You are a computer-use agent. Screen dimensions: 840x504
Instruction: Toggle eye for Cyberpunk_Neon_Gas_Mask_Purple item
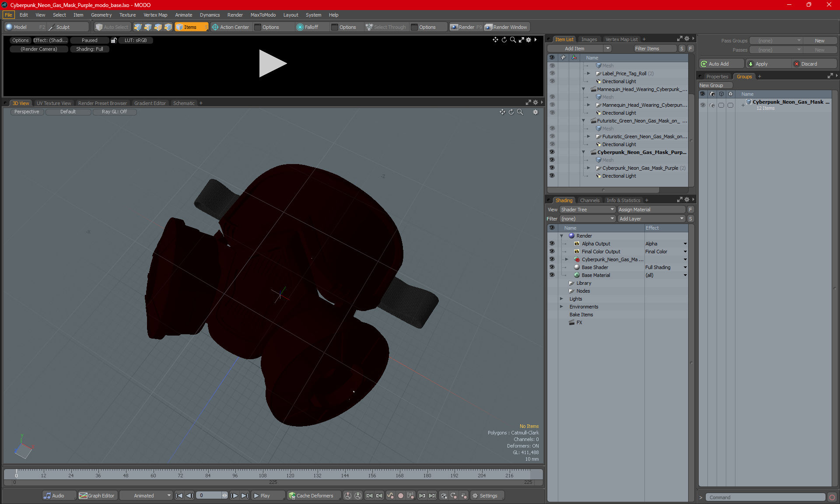(x=552, y=168)
